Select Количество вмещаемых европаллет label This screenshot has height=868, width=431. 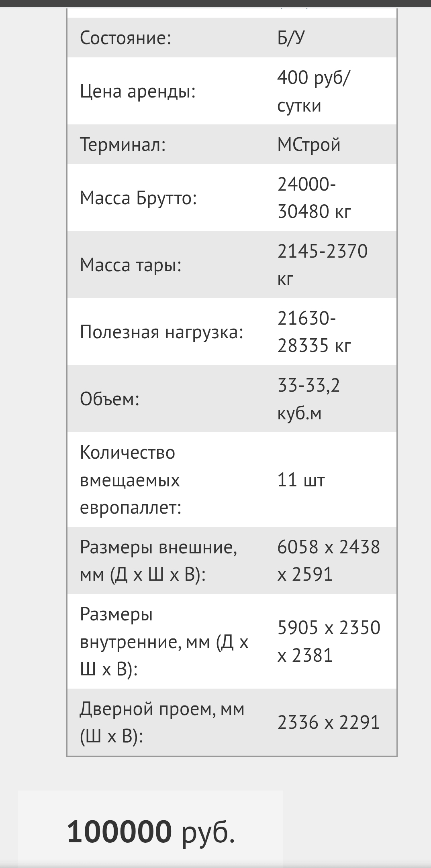click(131, 480)
